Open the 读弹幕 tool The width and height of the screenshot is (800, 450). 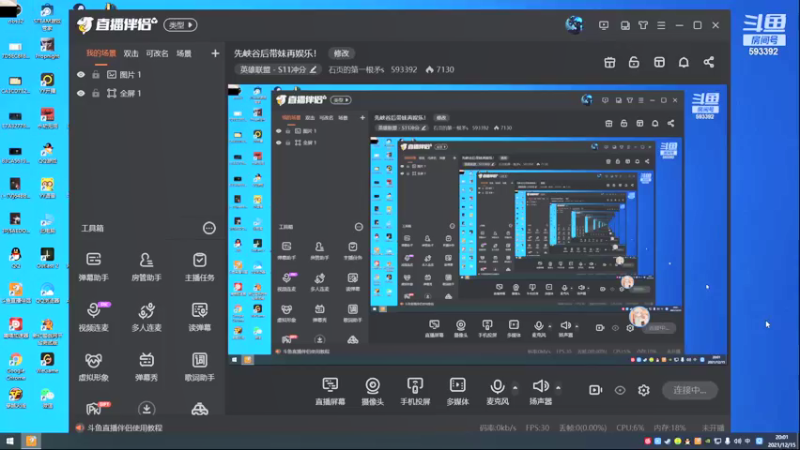pyautogui.click(x=199, y=316)
